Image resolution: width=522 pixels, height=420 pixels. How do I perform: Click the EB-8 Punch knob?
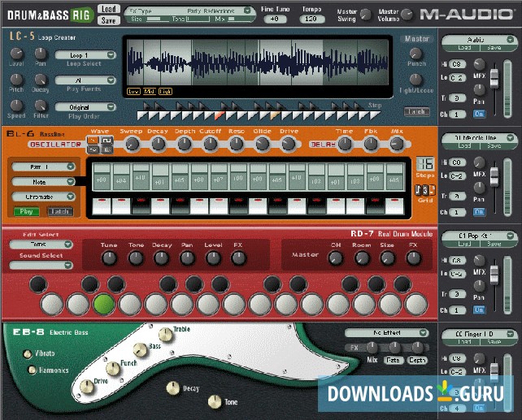113,369
